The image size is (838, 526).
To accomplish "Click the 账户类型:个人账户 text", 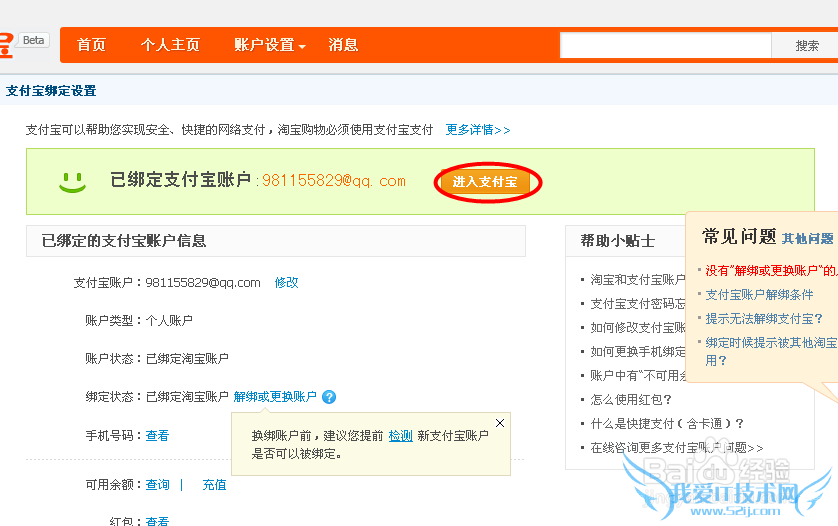I will tap(138, 320).
